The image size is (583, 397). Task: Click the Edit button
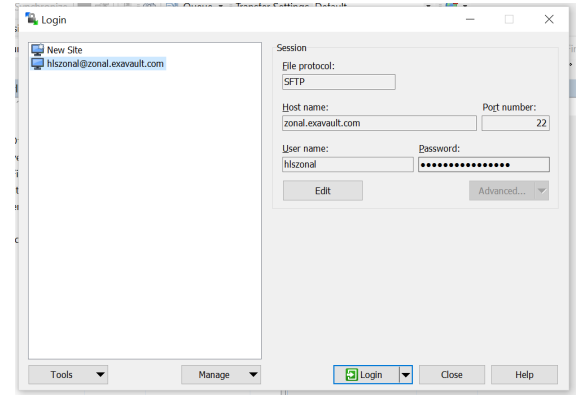click(x=323, y=191)
